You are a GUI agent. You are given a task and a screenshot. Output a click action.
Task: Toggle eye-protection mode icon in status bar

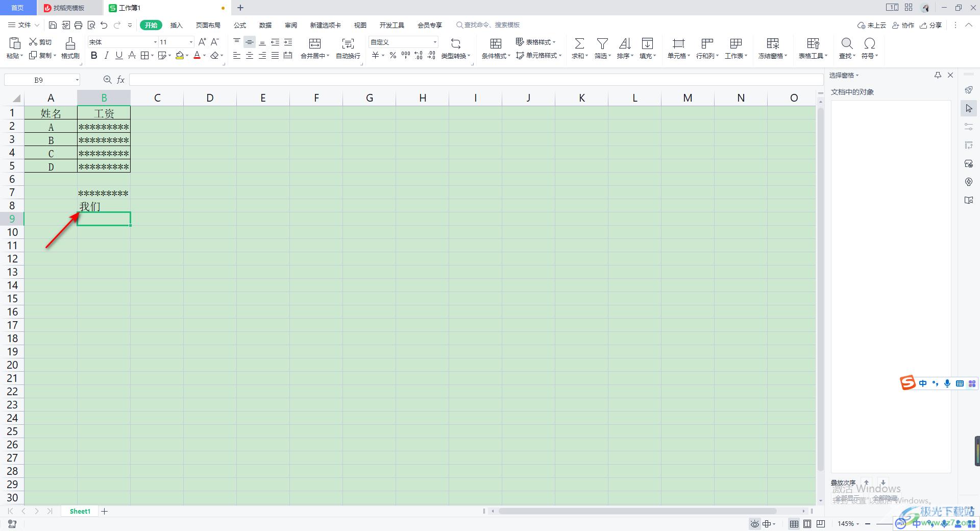pyautogui.click(x=755, y=524)
